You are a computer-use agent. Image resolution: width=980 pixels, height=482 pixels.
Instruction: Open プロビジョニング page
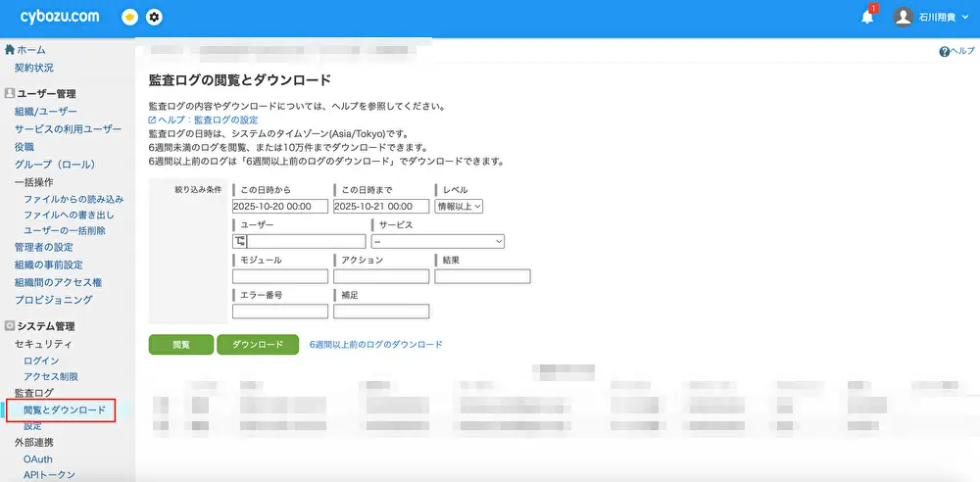point(54,300)
